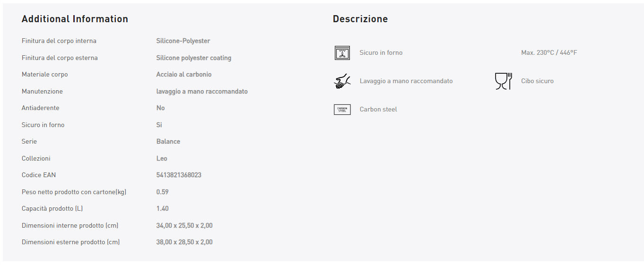
Task: Click the carbon steel badge icon
Action: (342, 110)
